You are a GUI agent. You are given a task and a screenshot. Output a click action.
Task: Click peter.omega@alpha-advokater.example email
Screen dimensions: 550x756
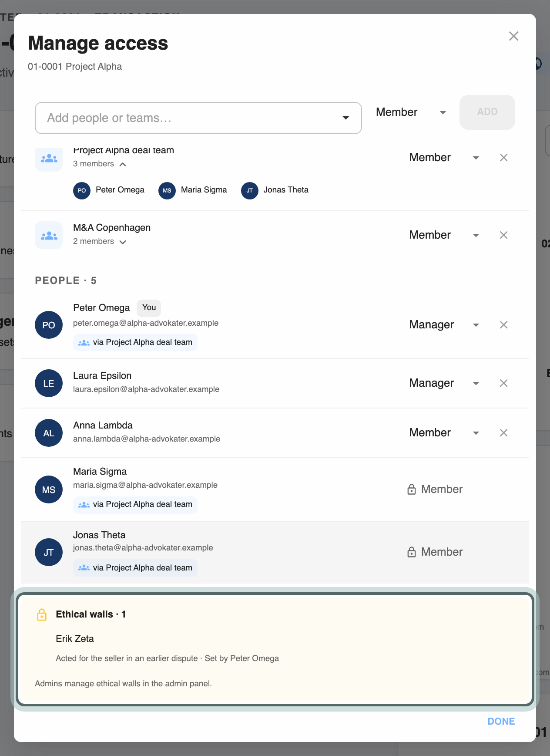tap(146, 323)
